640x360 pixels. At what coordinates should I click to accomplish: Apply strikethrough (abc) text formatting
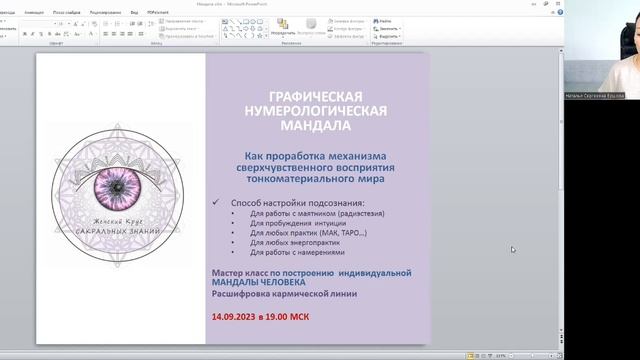coord(58,34)
